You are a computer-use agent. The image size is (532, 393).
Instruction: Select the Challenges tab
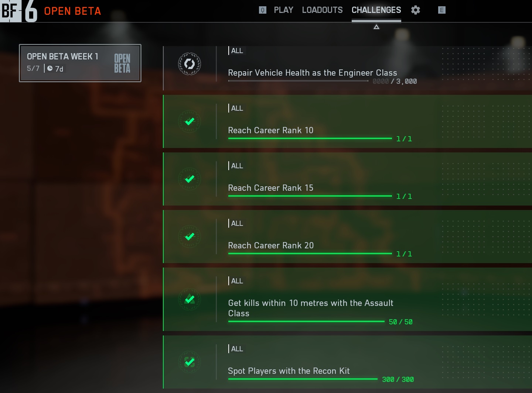click(376, 10)
